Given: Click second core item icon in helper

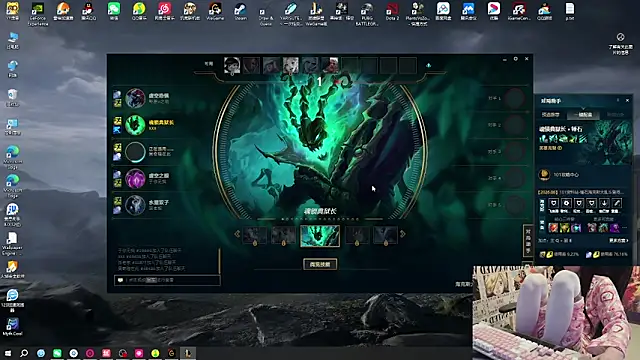Looking at the screenshot, I should [x=564, y=228].
